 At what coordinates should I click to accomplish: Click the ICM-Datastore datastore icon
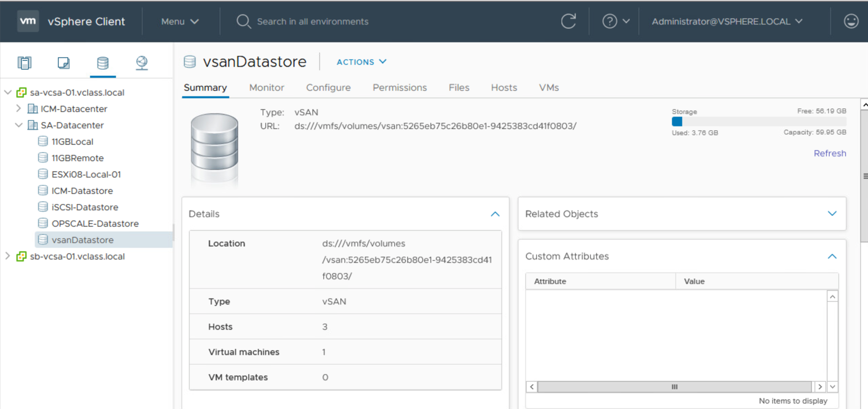(x=43, y=190)
